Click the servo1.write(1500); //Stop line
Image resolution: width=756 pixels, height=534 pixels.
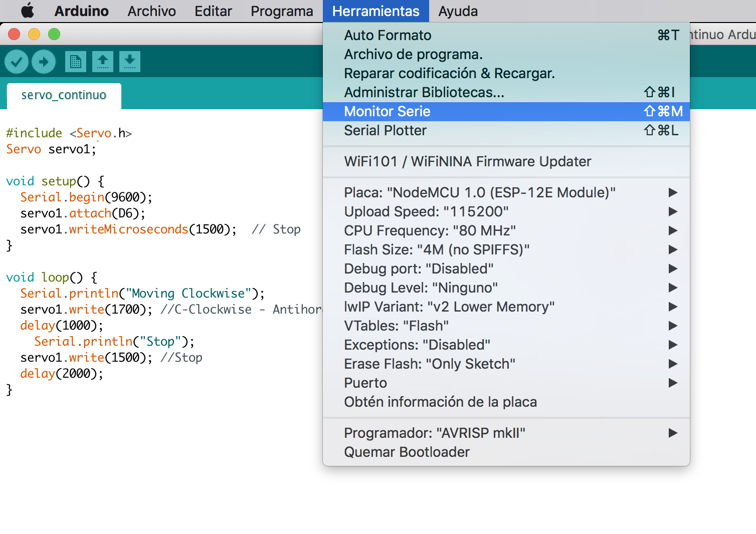tap(111, 358)
